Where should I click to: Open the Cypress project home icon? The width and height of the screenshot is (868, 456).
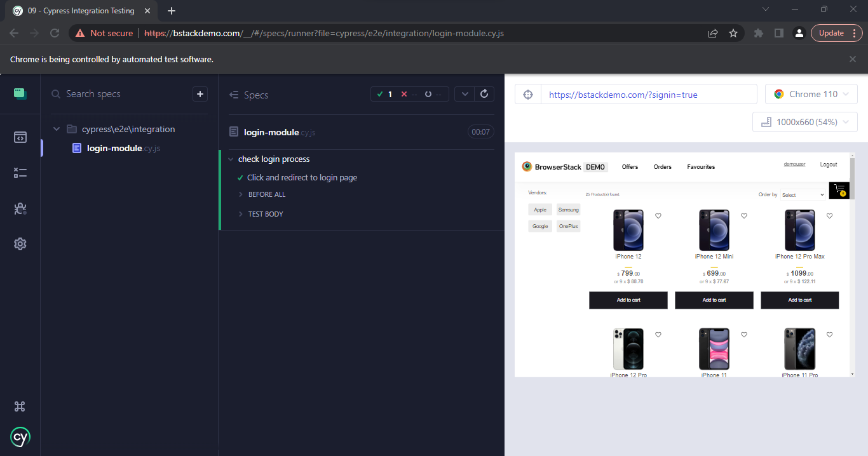[20, 94]
